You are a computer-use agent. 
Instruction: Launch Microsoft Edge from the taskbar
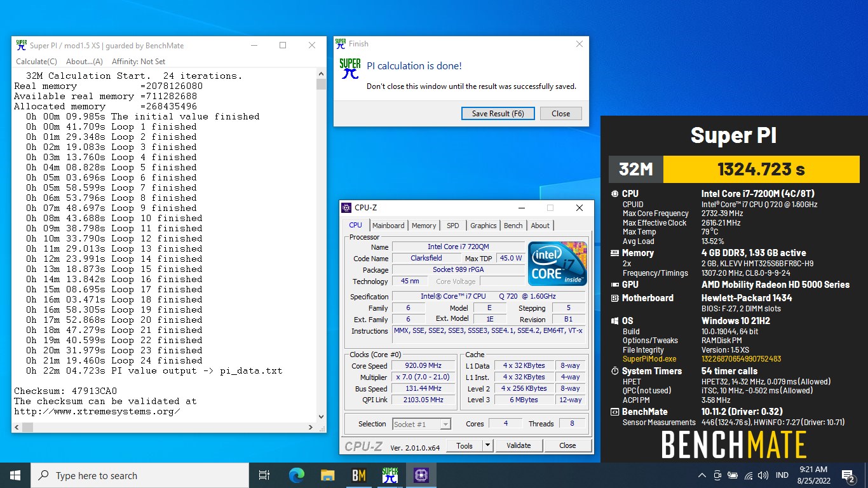[x=296, y=475]
